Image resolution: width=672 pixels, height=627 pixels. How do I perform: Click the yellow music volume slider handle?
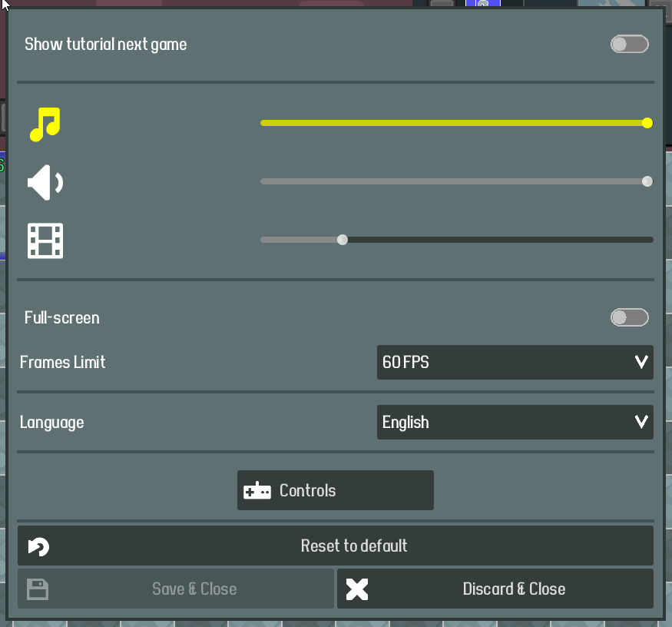pos(647,123)
